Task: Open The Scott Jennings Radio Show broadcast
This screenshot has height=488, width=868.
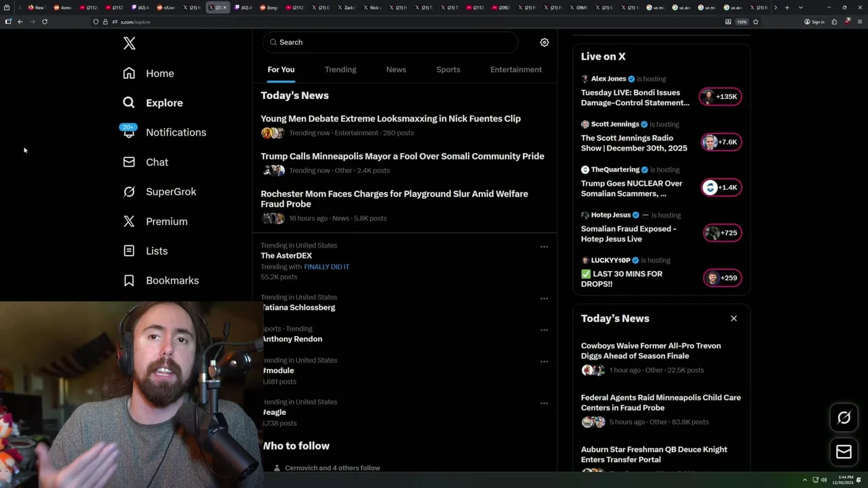Action: point(634,143)
